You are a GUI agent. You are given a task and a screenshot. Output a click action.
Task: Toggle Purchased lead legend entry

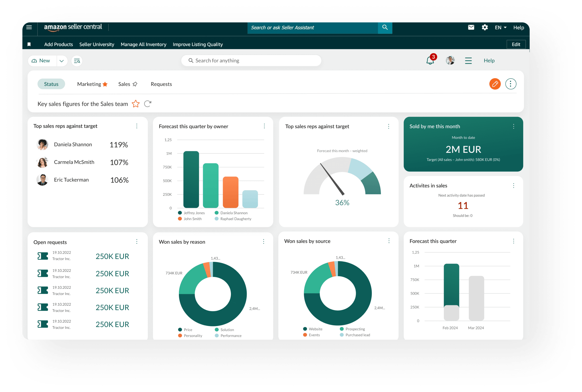(x=355, y=335)
